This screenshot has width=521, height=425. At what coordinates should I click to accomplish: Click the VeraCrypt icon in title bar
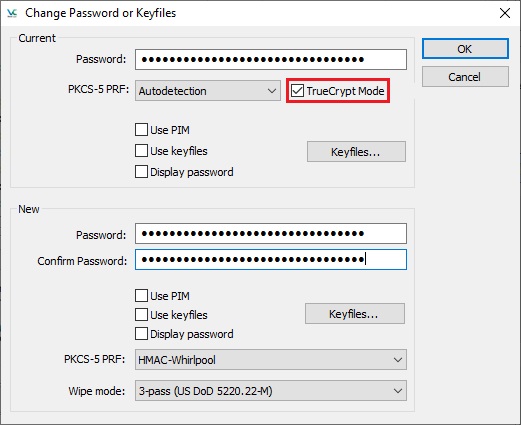(x=12, y=13)
